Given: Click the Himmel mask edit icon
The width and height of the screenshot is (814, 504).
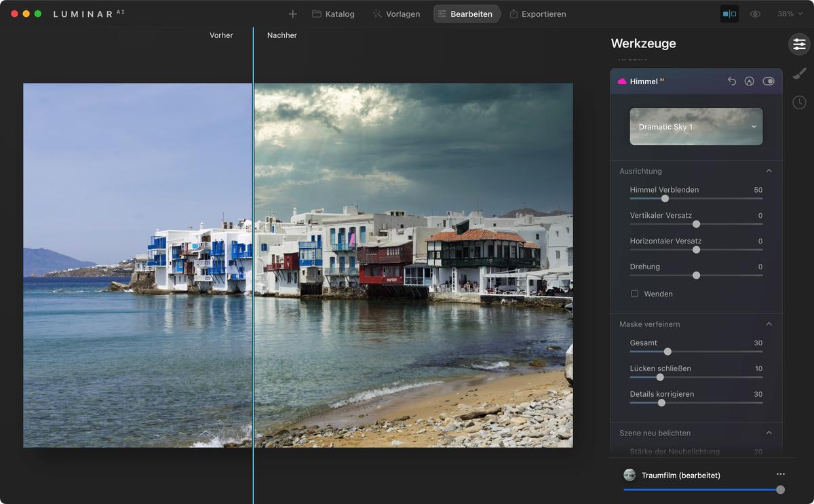Looking at the screenshot, I should tap(750, 81).
